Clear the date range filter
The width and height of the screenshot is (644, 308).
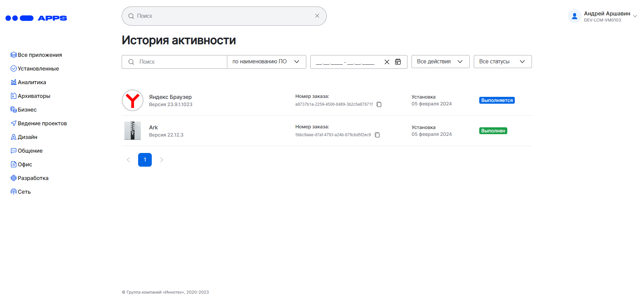pos(387,62)
